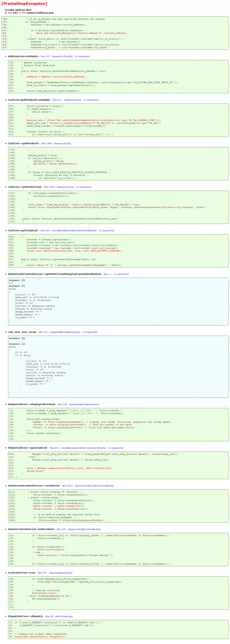This screenshot has height=644, width=230.
Task: Click the empty [line - ] link
Action: [x=108, y=274]
